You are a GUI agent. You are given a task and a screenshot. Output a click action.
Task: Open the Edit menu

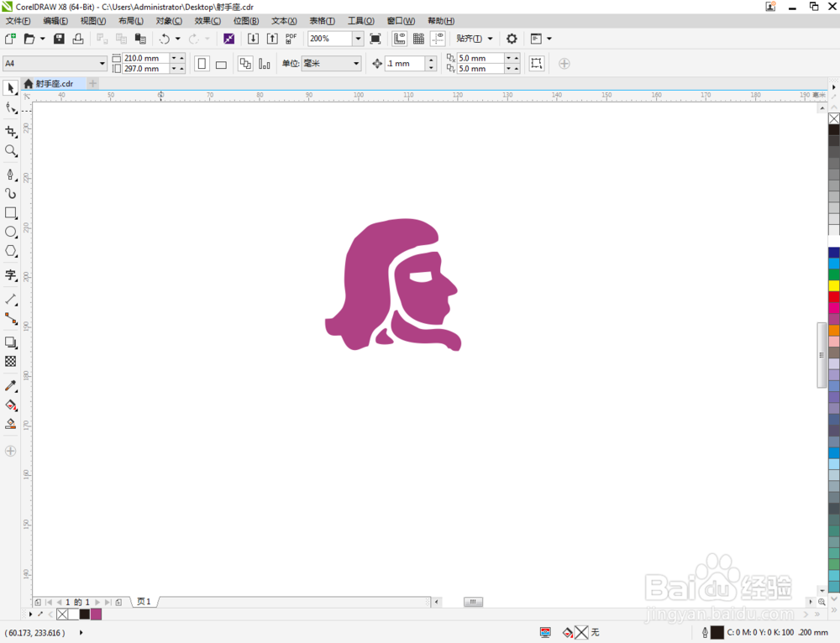point(55,21)
